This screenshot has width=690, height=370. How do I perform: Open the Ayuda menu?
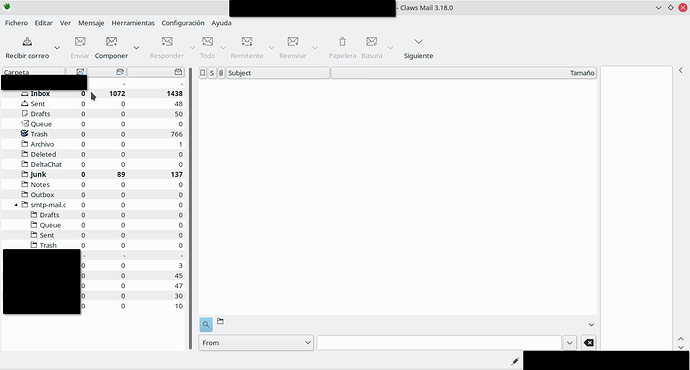[x=221, y=23]
